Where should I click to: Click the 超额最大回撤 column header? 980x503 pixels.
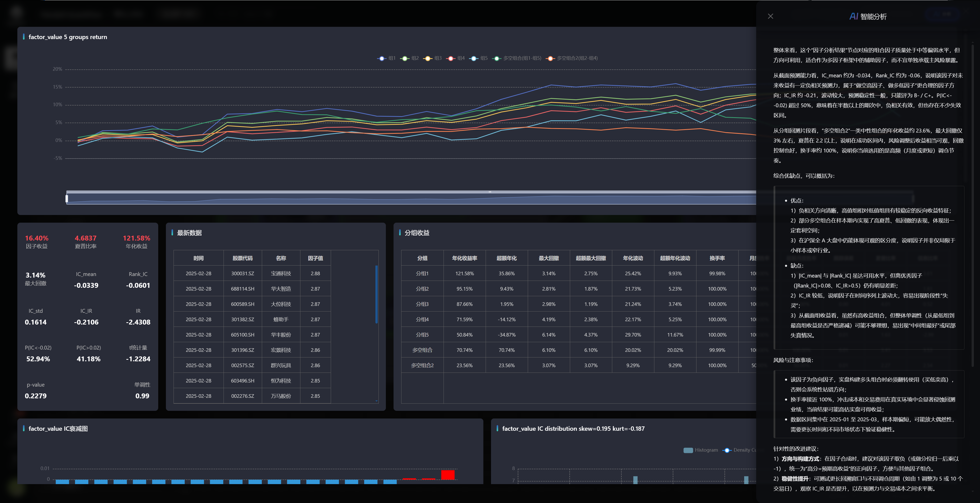pyautogui.click(x=591, y=258)
